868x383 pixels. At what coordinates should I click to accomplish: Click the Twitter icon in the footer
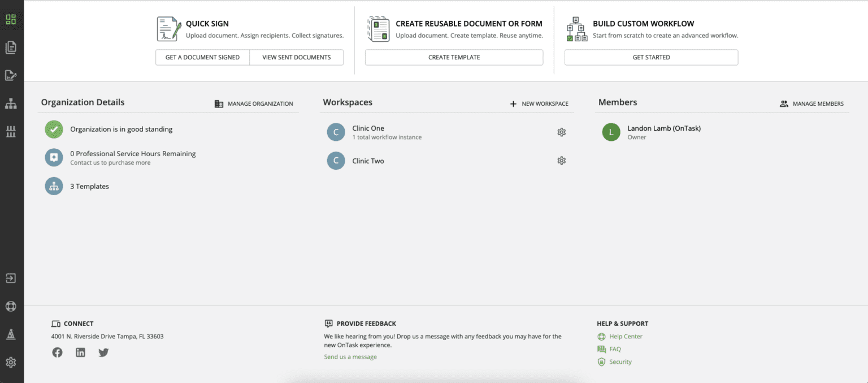(103, 352)
